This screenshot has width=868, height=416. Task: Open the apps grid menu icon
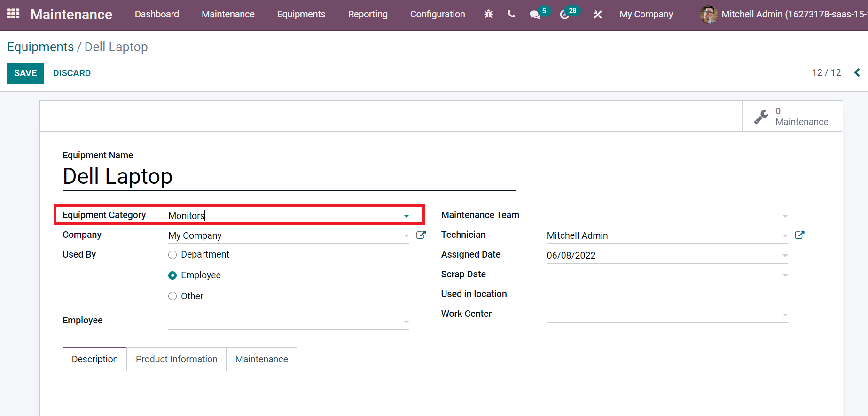(x=13, y=14)
